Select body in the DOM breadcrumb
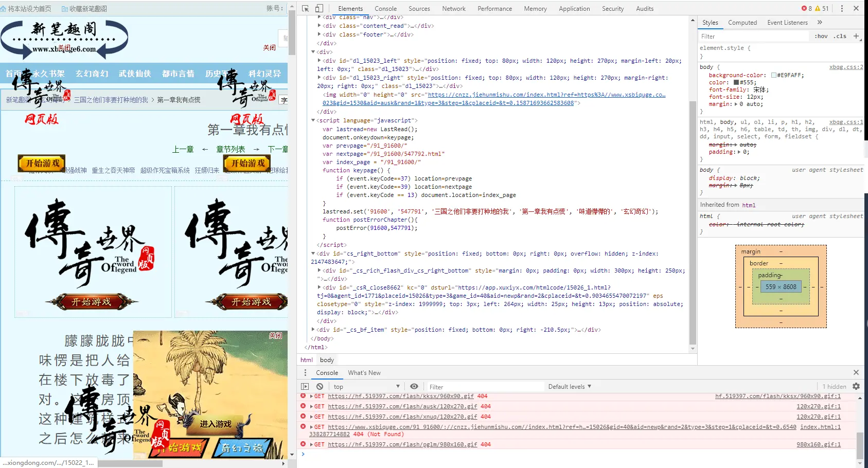Image resolution: width=868 pixels, height=468 pixels. tap(327, 360)
